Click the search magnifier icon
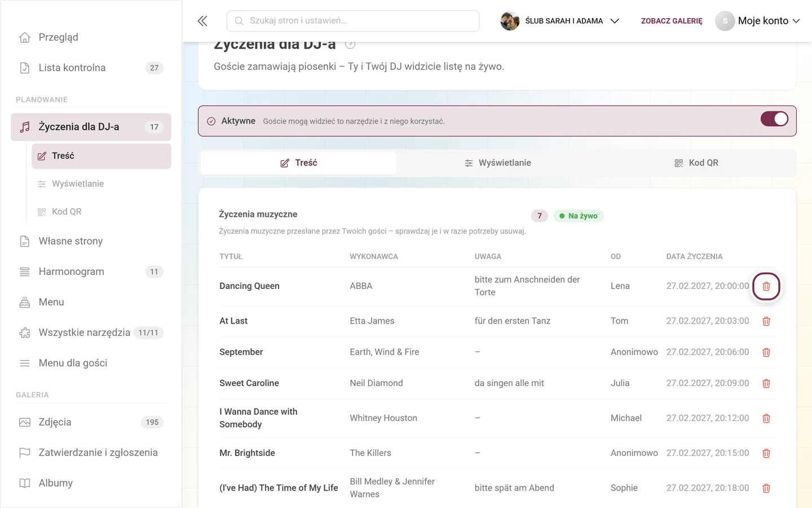 click(x=239, y=21)
